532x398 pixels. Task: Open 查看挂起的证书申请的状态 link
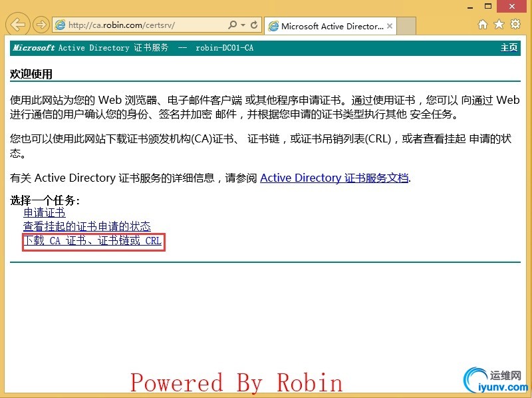pos(87,226)
